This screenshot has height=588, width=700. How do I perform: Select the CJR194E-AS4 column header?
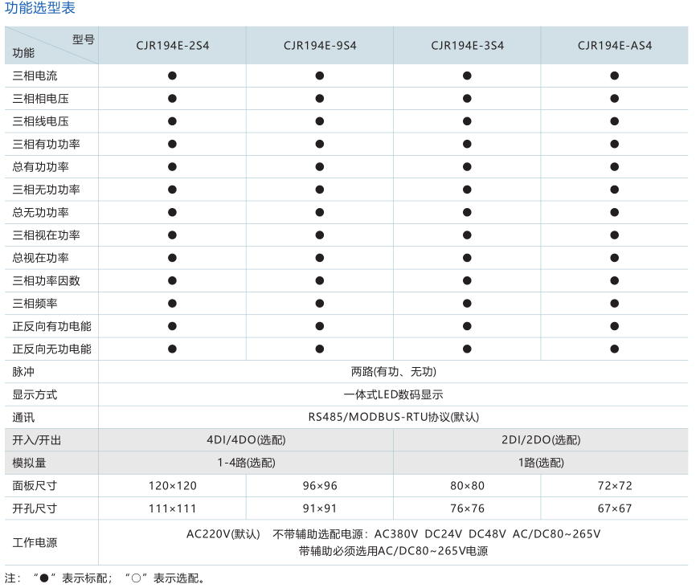pos(615,46)
